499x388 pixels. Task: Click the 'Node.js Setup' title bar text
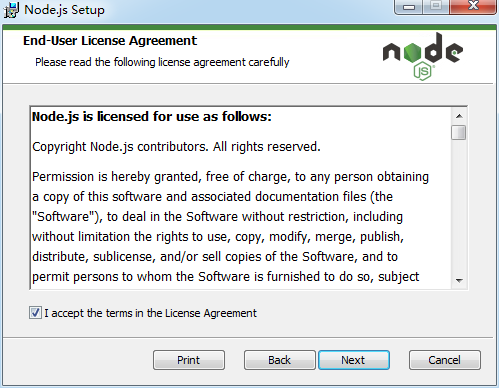point(64,10)
